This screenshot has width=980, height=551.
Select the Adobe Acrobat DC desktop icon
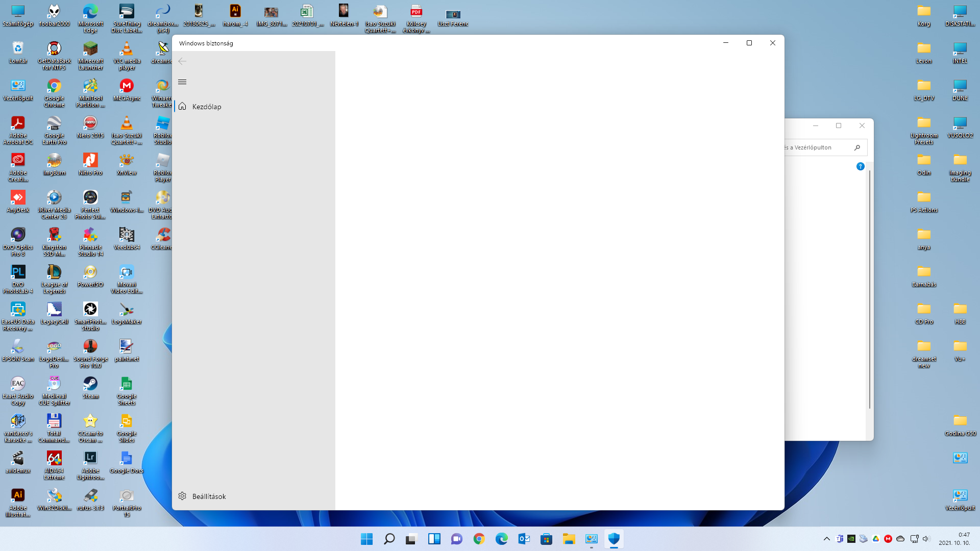[x=18, y=131]
